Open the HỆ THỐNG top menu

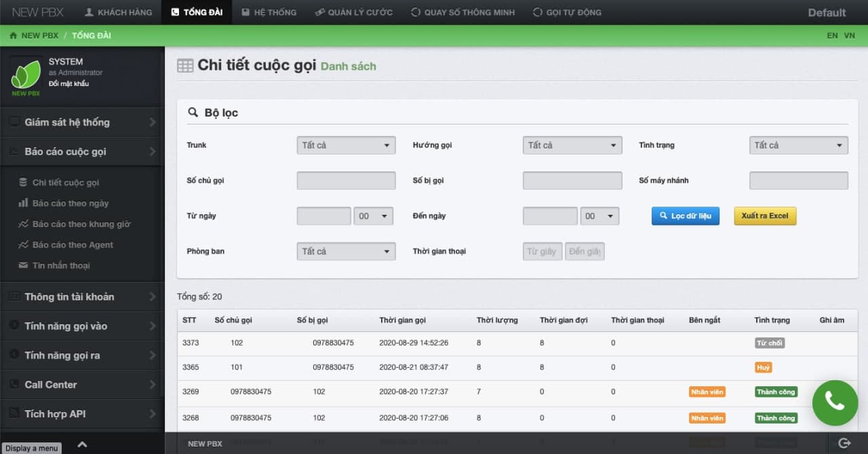tap(269, 12)
